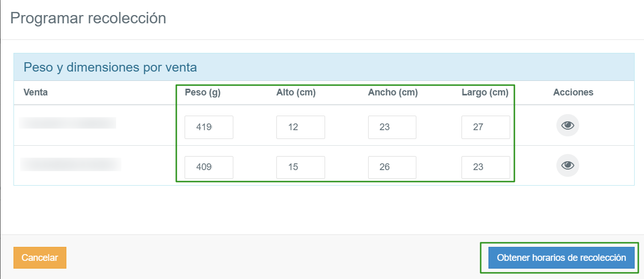Image resolution: width=644 pixels, height=279 pixels.
Task: View details of the second sale via eye icon
Action: pyautogui.click(x=568, y=165)
